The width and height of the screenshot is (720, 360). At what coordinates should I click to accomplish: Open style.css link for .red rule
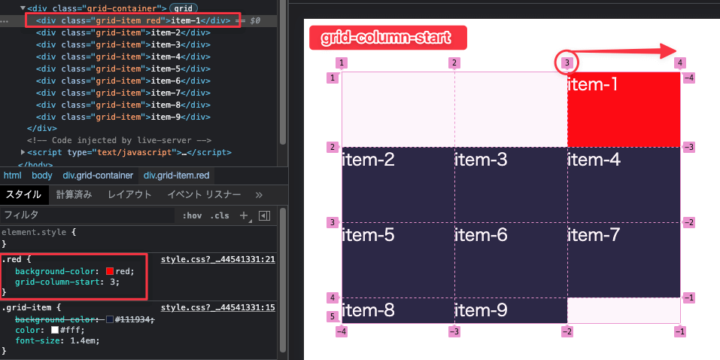click(x=218, y=260)
